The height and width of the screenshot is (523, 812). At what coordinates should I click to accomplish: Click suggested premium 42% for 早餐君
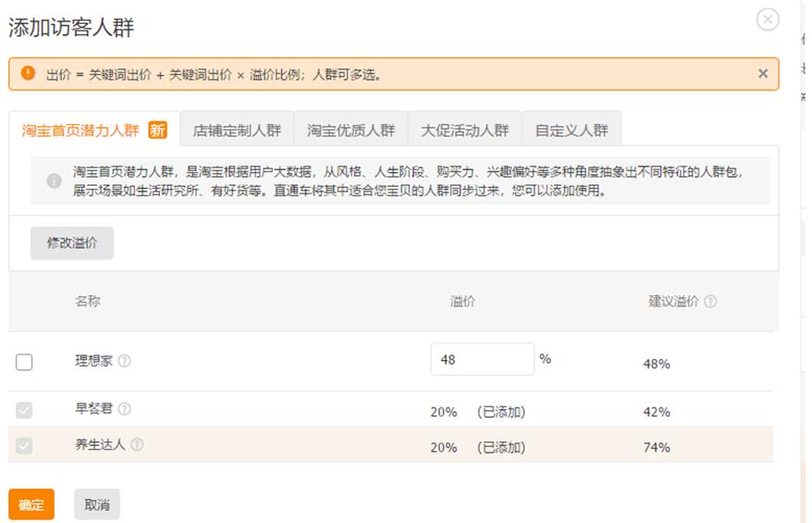coord(657,412)
